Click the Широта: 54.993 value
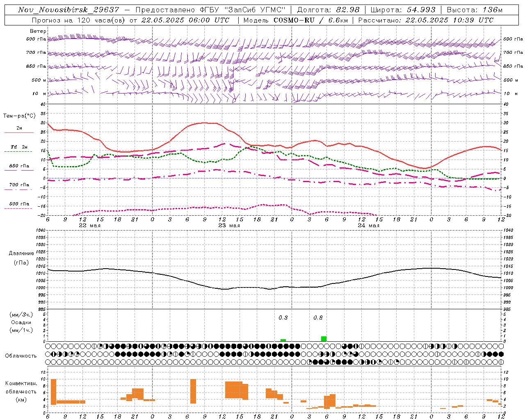The image size is (525, 420). click(x=403, y=10)
